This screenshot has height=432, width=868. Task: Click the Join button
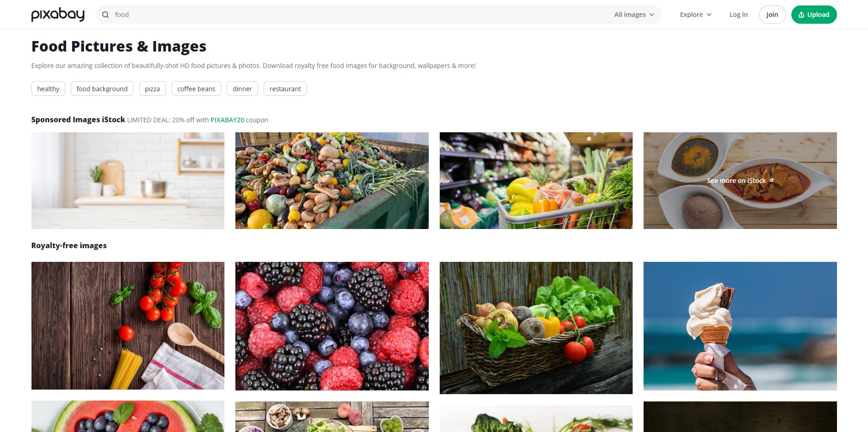pos(772,15)
